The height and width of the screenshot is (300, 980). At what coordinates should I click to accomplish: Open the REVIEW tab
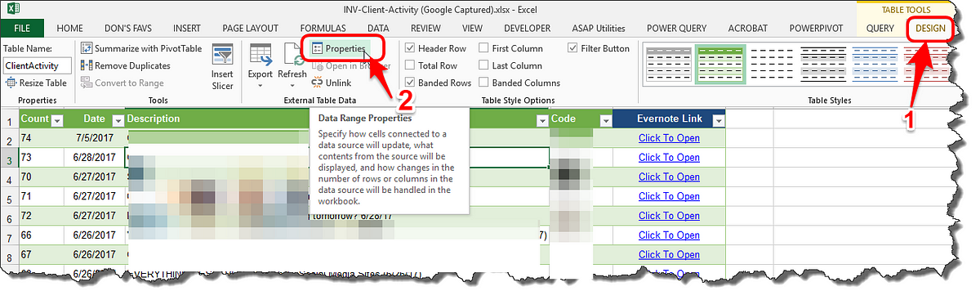tap(425, 28)
